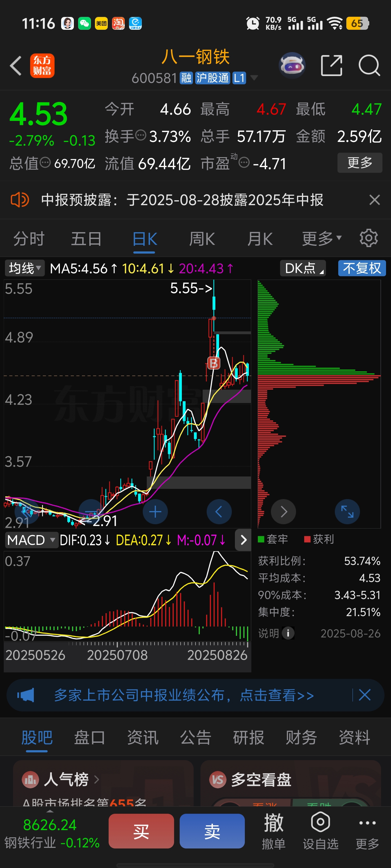Tap the 换手 info circle icon
The width and height of the screenshot is (391, 868).
click(x=141, y=135)
